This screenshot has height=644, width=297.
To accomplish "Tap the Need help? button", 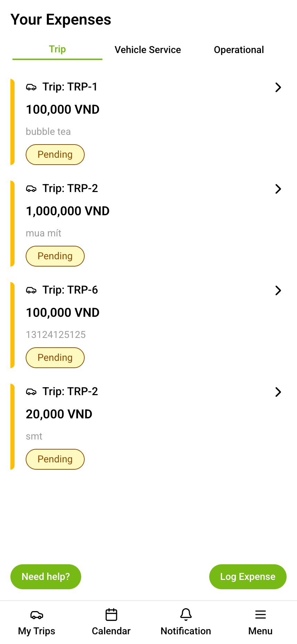I will 46,577.
